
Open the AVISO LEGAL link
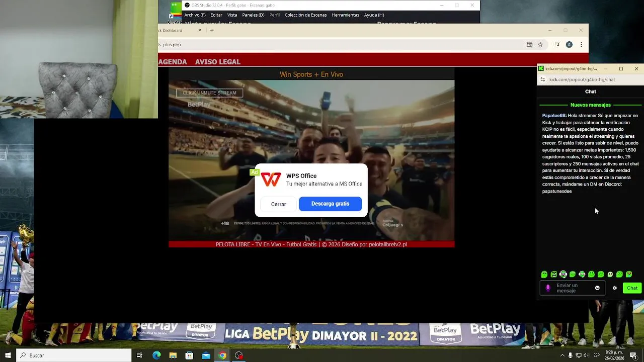[x=218, y=62]
